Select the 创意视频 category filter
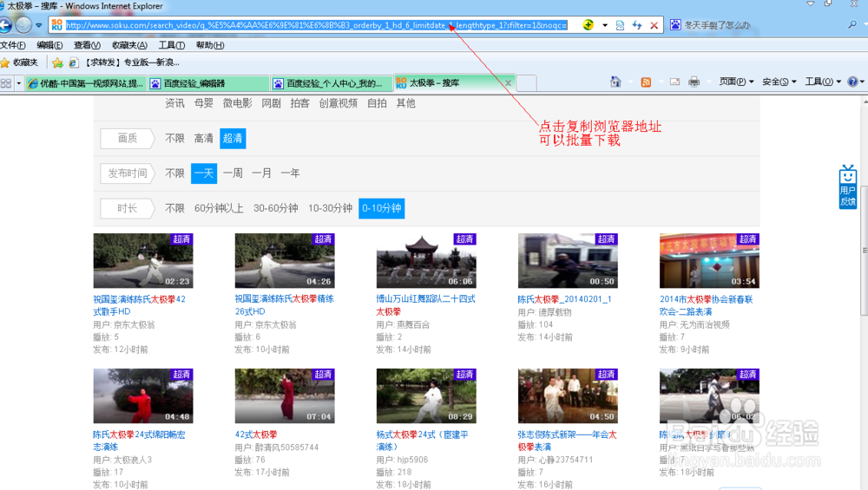The image size is (868, 490). click(x=339, y=103)
